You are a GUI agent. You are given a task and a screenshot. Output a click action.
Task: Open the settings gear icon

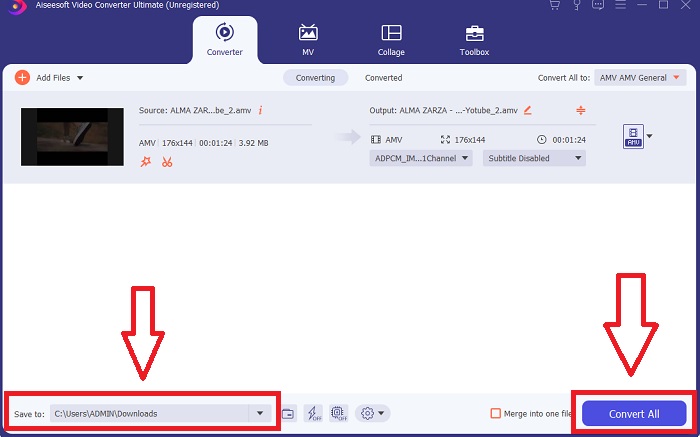coord(367,413)
